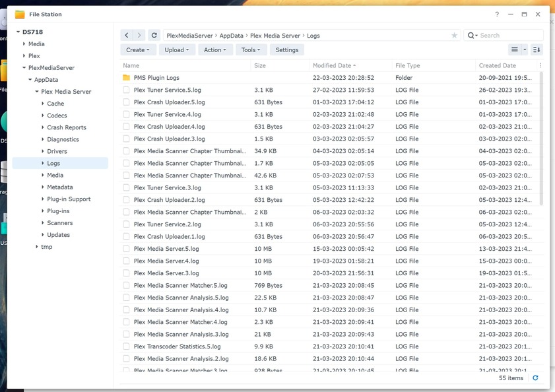Refresh item count at bottom right
The width and height of the screenshot is (555, 392).
(535, 378)
